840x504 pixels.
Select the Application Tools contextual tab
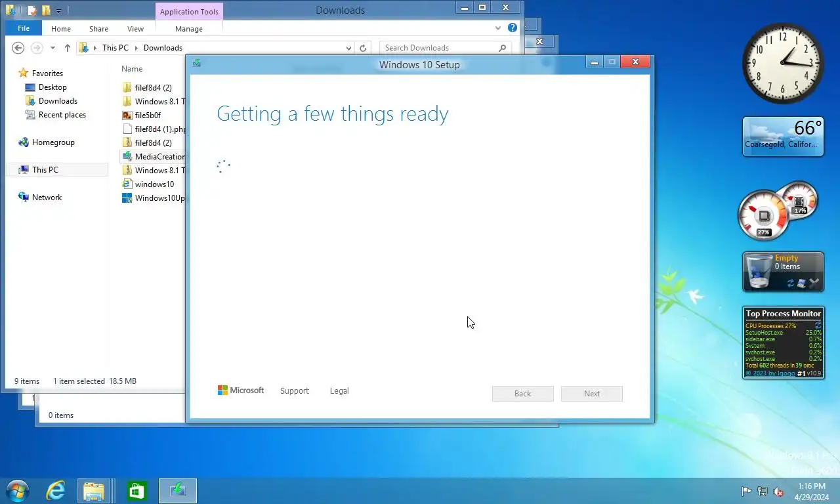pyautogui.click(x=189, y=12)
